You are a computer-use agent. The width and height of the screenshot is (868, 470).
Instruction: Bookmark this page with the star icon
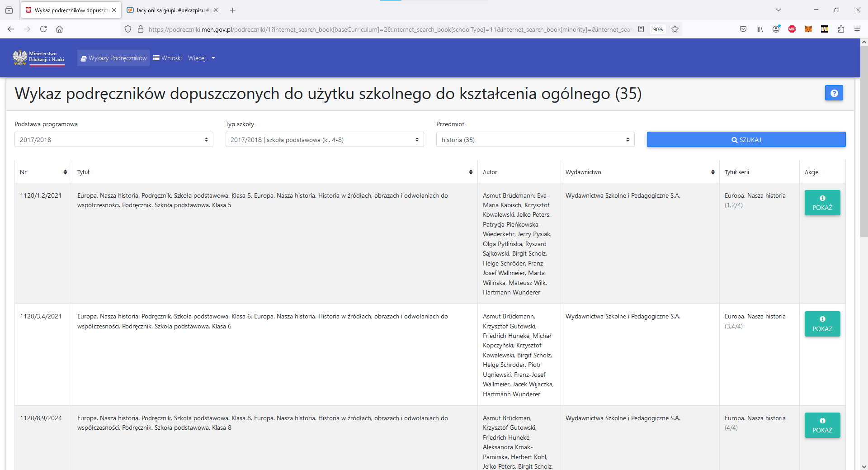(675, 29)
